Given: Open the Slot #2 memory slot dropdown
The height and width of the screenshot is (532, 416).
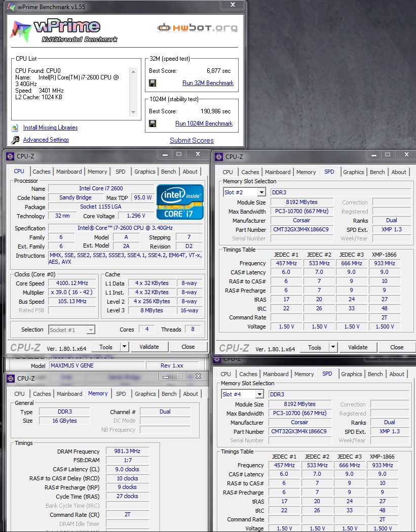Looking at the screenshot, I should pyautogui.click(x=261, y=192).
